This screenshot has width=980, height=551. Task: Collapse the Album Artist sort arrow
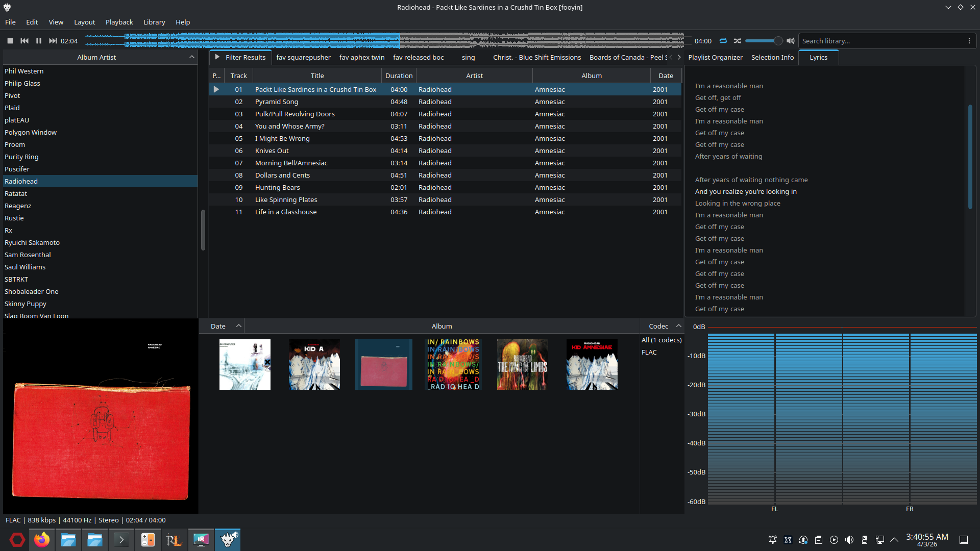192,57
